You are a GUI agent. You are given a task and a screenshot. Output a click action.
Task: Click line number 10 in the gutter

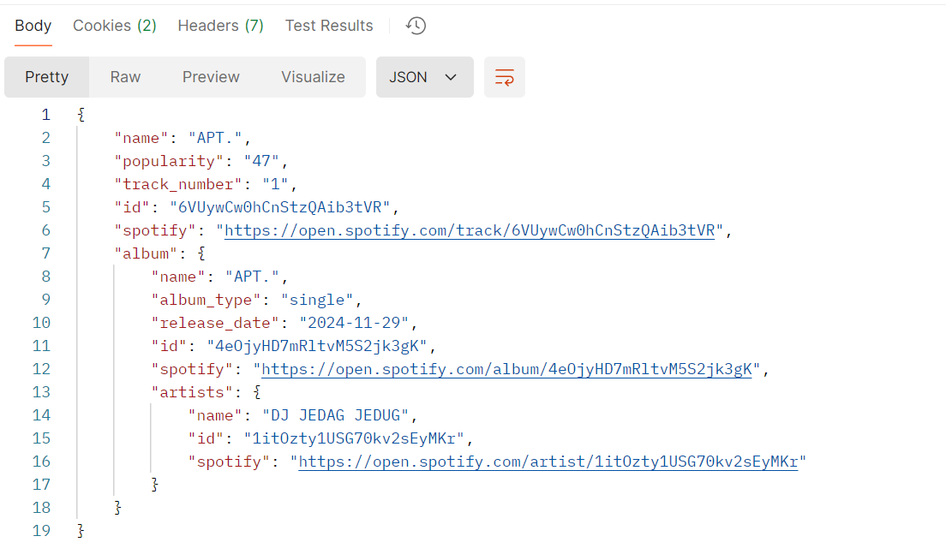point(41,323)
